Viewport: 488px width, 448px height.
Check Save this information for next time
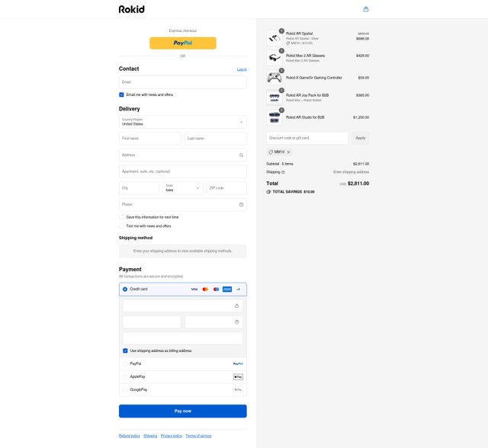[x=121, y=217]
